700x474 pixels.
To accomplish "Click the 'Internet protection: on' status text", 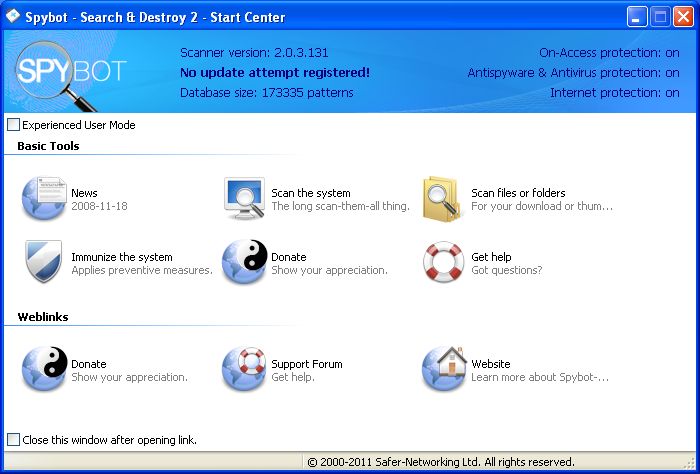I will (614, 92).
